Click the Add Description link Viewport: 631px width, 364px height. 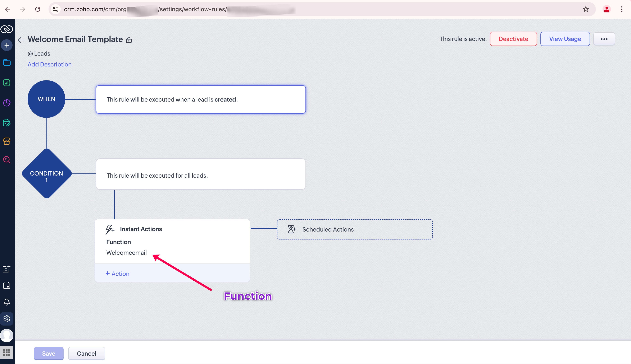pos(50,64)
